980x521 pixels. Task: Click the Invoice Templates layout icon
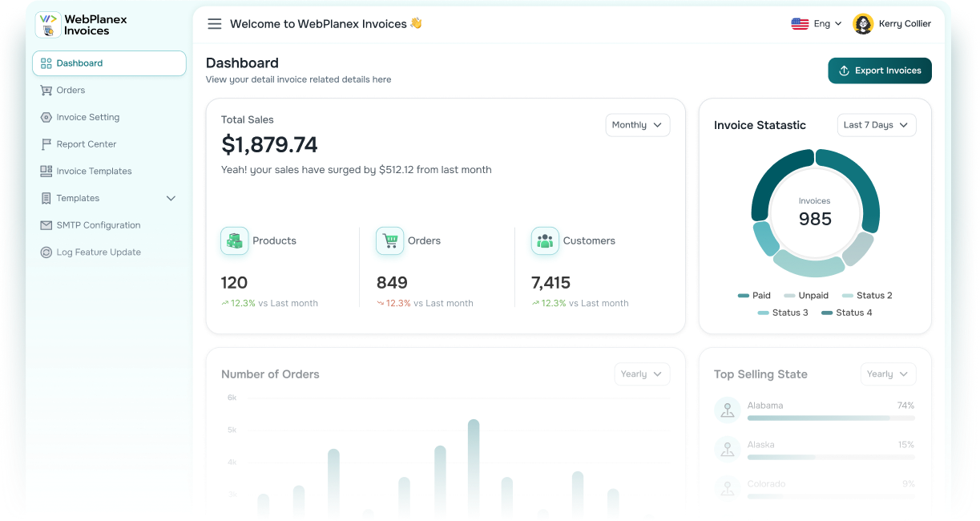point(46,172)
